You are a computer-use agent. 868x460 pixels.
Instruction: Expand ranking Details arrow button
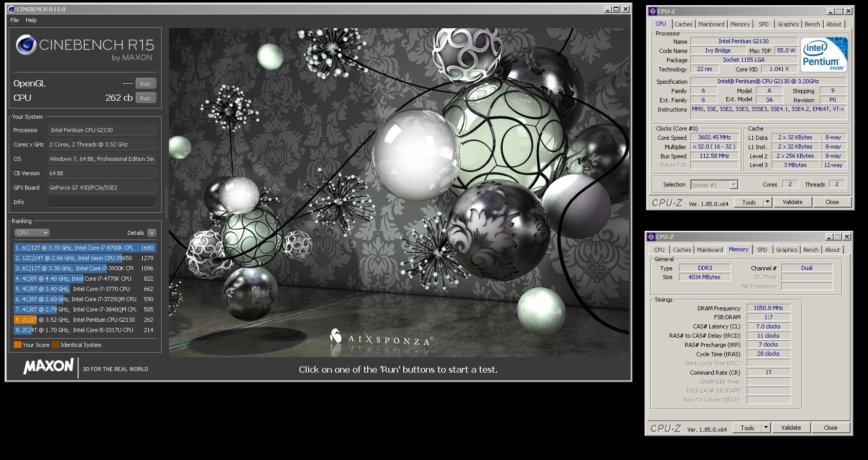coord(152,233)
